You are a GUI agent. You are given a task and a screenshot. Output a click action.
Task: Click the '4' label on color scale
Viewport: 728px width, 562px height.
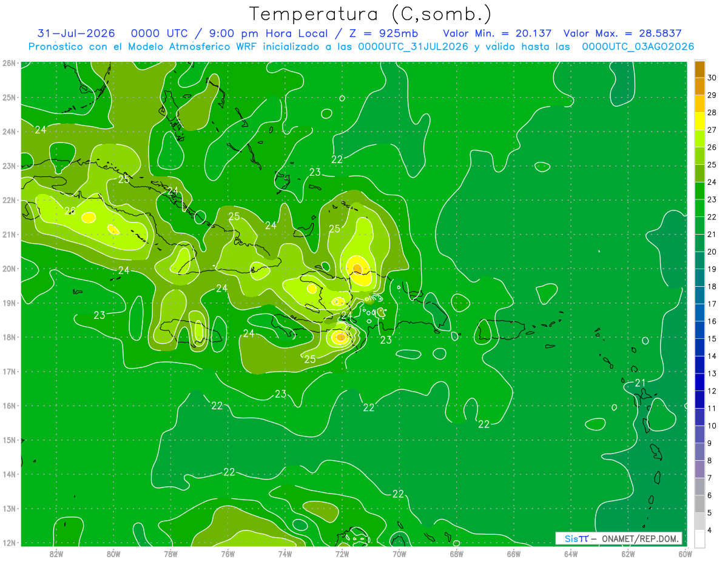pyautogui.click(x=710, y=530)
